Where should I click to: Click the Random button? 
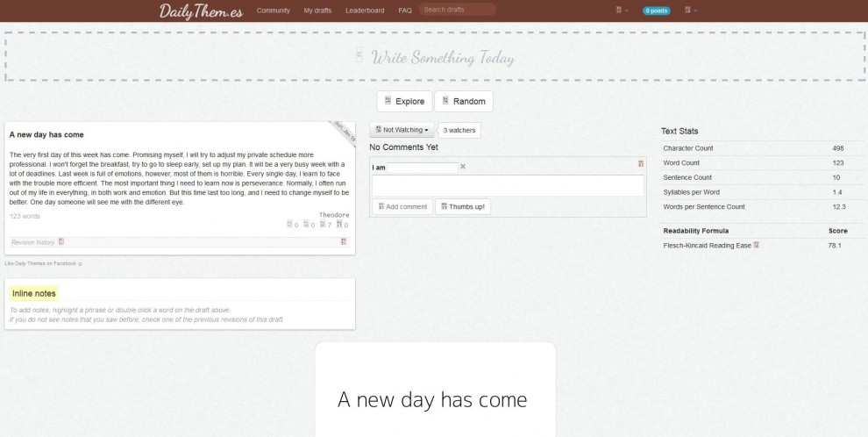[x=463, y=102]
